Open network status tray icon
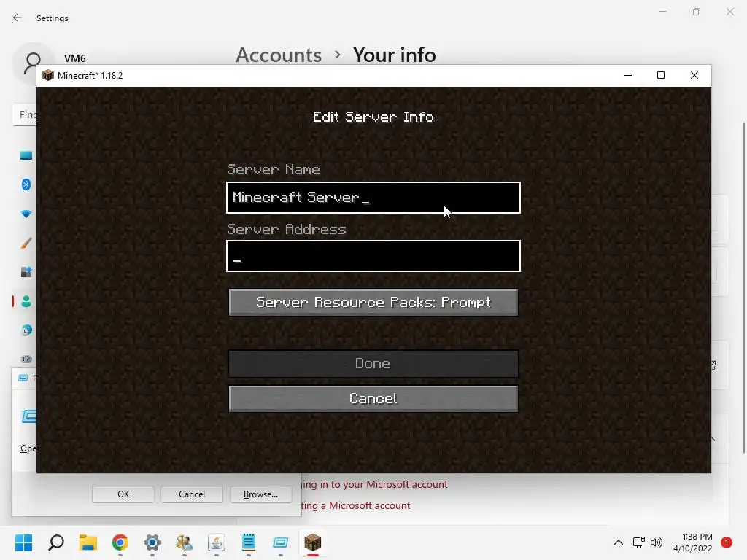This screenshot has width=747, height=560. point(639,542)
